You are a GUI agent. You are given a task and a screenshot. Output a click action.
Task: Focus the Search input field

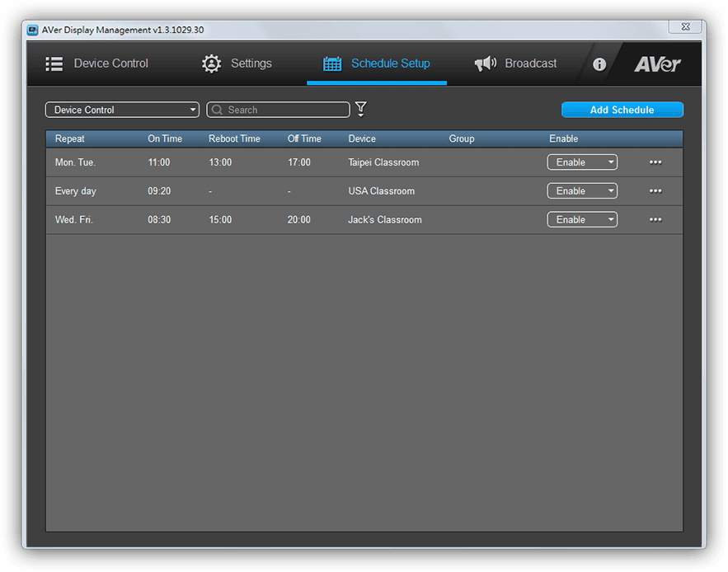(x=278, y=110)
